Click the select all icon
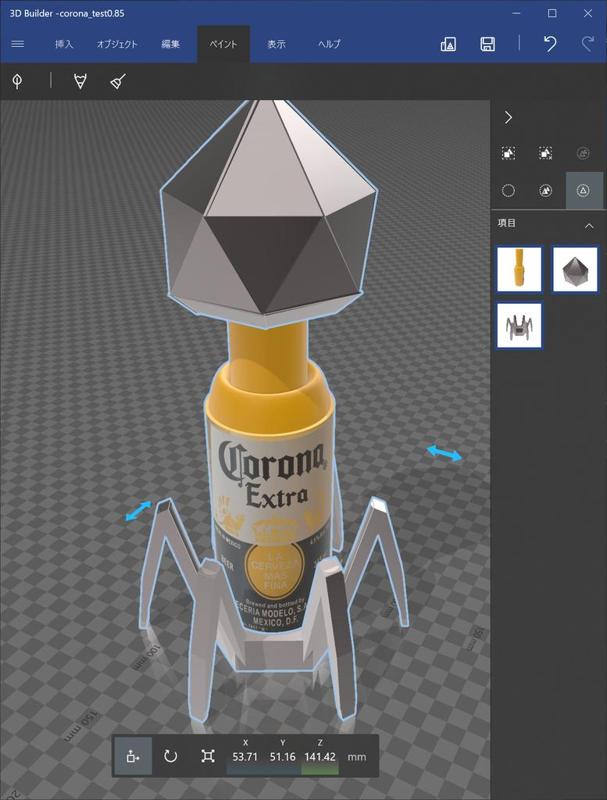The image size is (607, 800). click(x=508, y=153)
